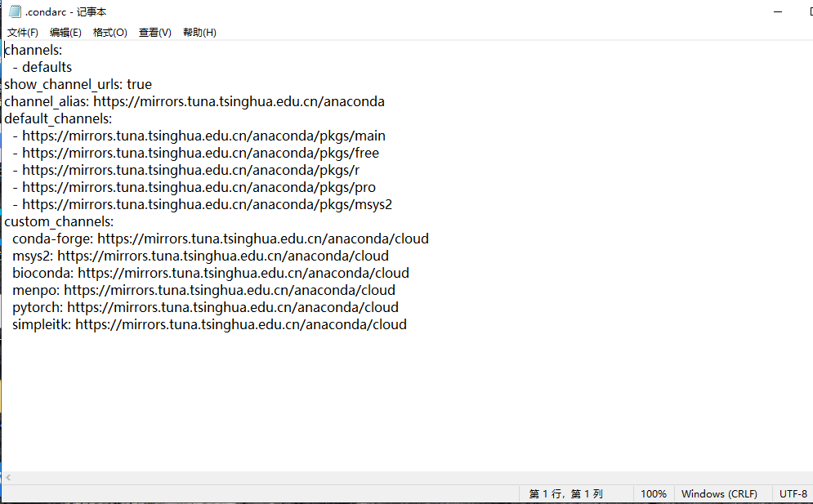Image resolution: width=813 pixels, height=504 pixels.
Task: Open the 编辑(E) menu
Action: click(65, 33)
